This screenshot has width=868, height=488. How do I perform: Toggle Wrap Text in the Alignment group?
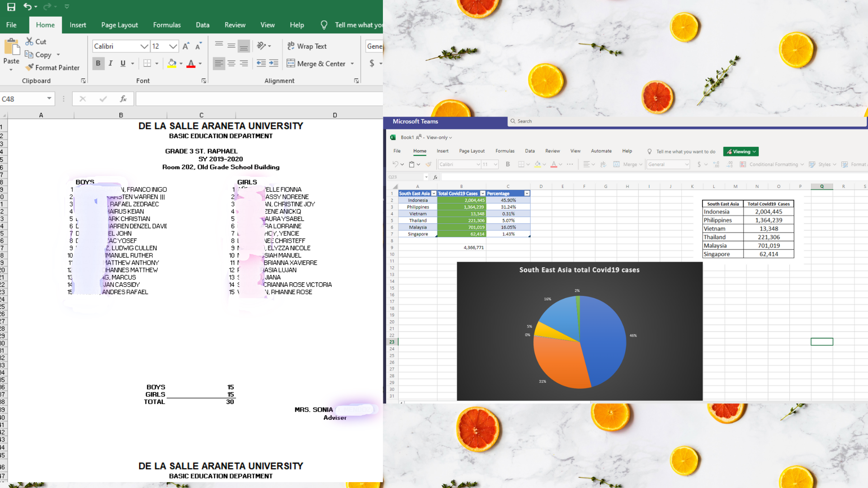[307, 46]
